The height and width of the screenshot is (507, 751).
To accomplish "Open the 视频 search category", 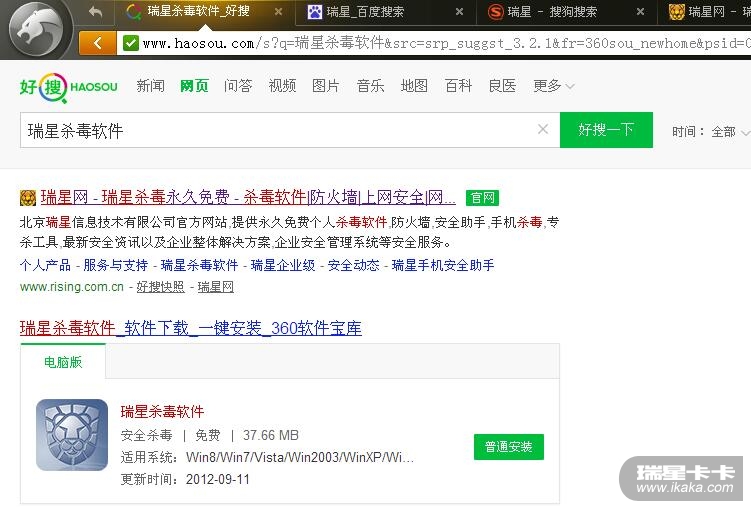I will point(282,86).
